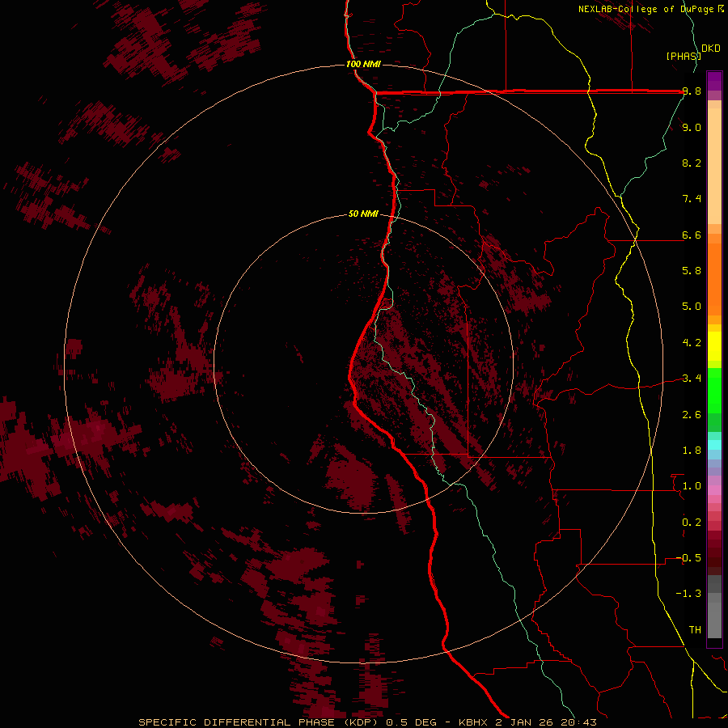Viewport: 728px width, 728px height.
Task: Click the 7.4 value on the color scale
Action: [x=692, y=199]
